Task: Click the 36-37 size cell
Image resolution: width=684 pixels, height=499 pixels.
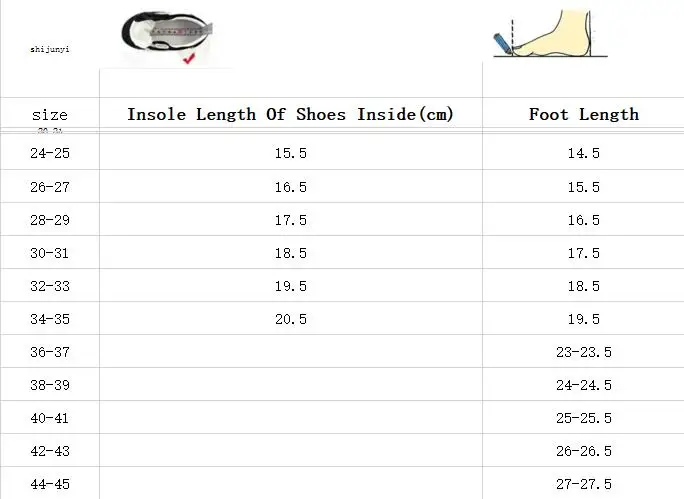Action: 50,352
